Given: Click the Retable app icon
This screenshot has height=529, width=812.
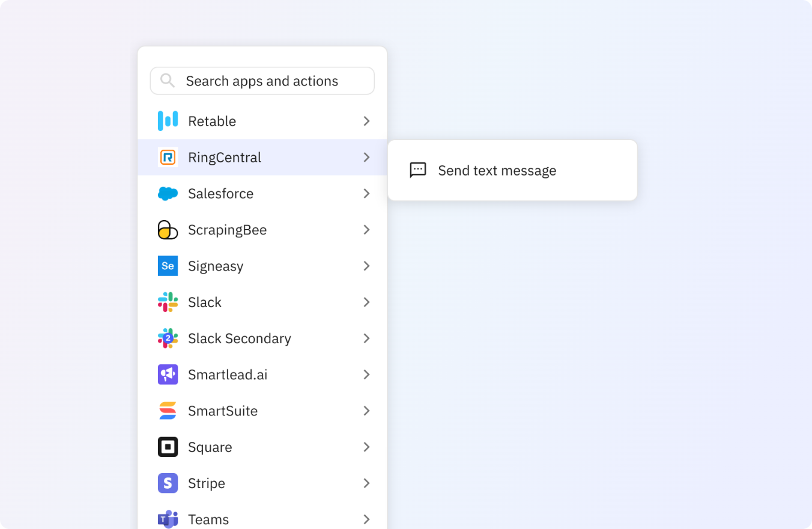Looking at the screenshot, I should 168,121.
